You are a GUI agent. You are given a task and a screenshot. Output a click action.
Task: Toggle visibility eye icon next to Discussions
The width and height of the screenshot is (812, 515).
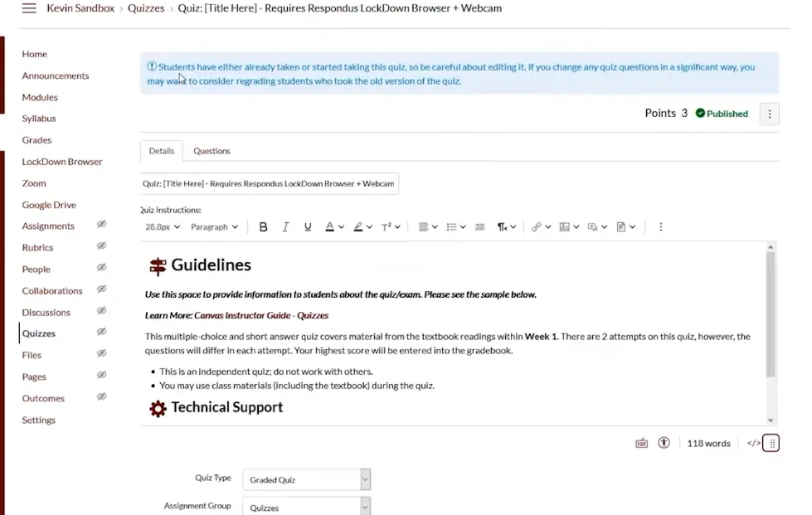101,311
